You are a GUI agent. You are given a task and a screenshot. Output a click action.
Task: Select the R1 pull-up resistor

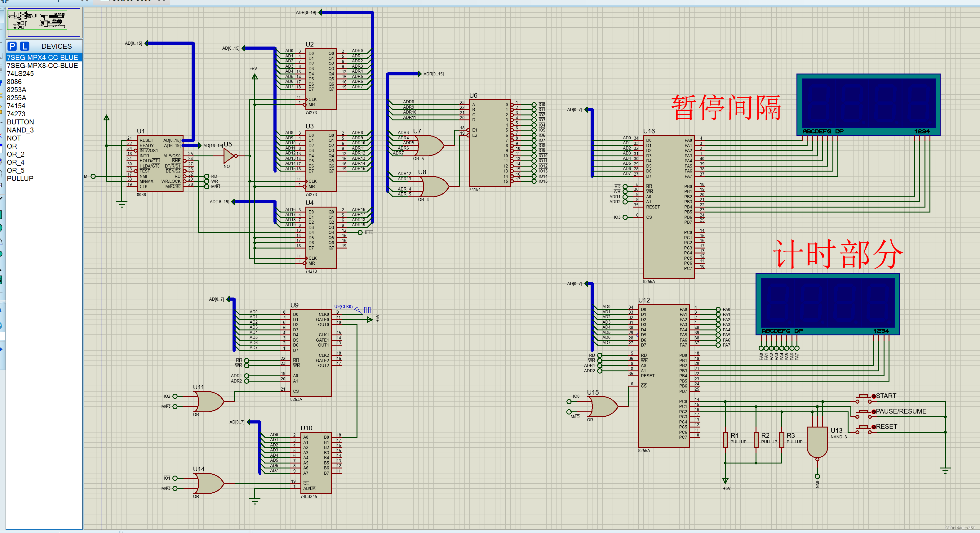coord(725,440)
